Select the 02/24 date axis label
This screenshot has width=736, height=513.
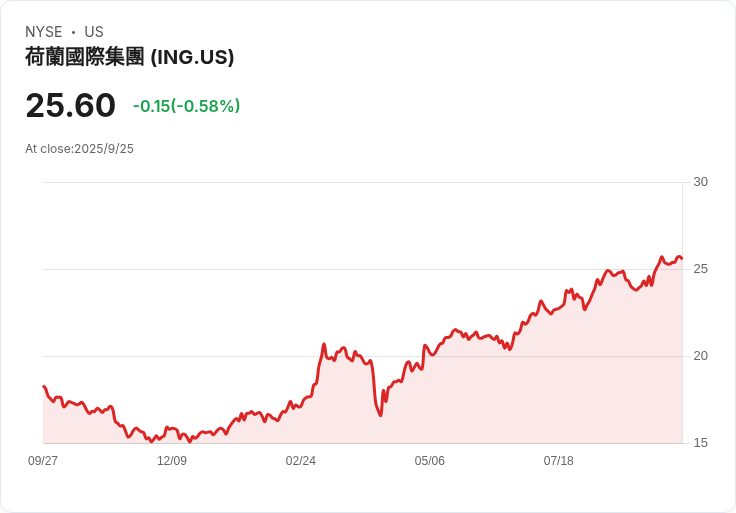301,461
